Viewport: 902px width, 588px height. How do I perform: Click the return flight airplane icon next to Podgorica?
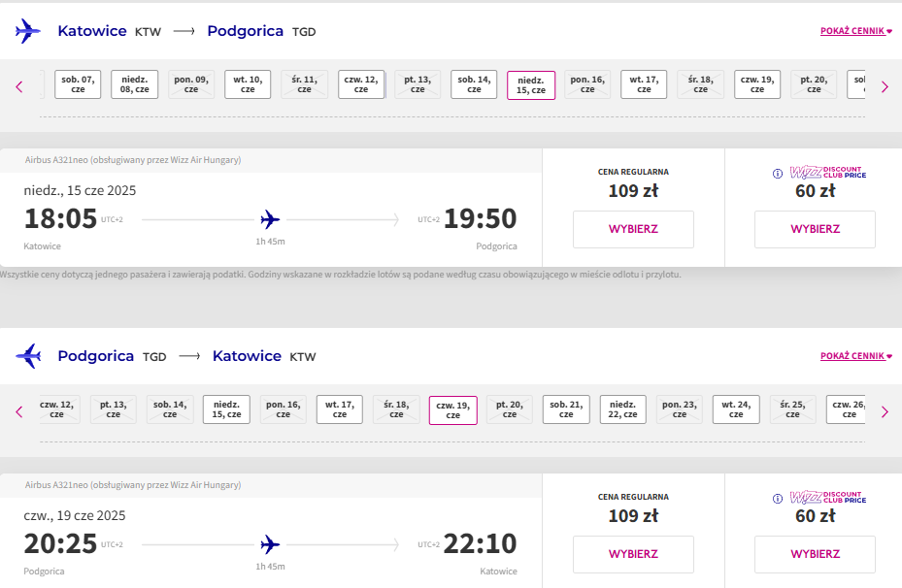[x=28, y=356]
